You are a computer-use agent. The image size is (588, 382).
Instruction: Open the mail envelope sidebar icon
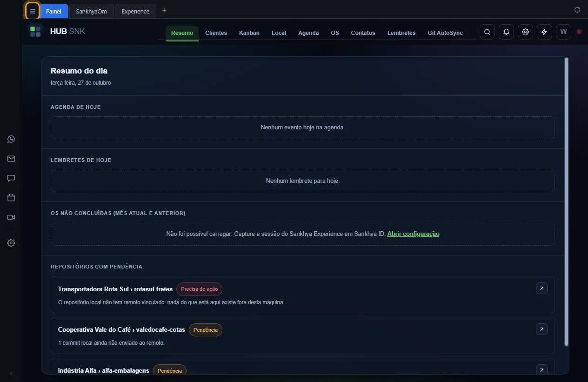point(11,159)
